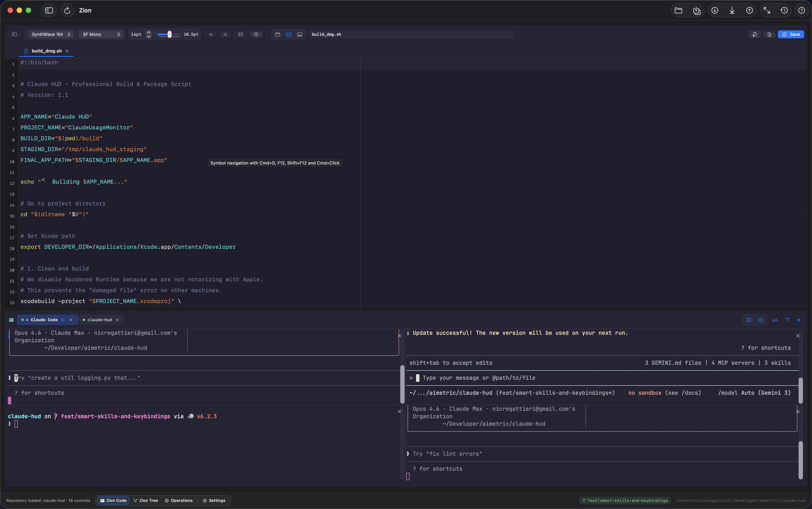Toggle the sidebar panel icon top left
The width and height of the screenshot is (812, 509).
[x=14, y=34]
